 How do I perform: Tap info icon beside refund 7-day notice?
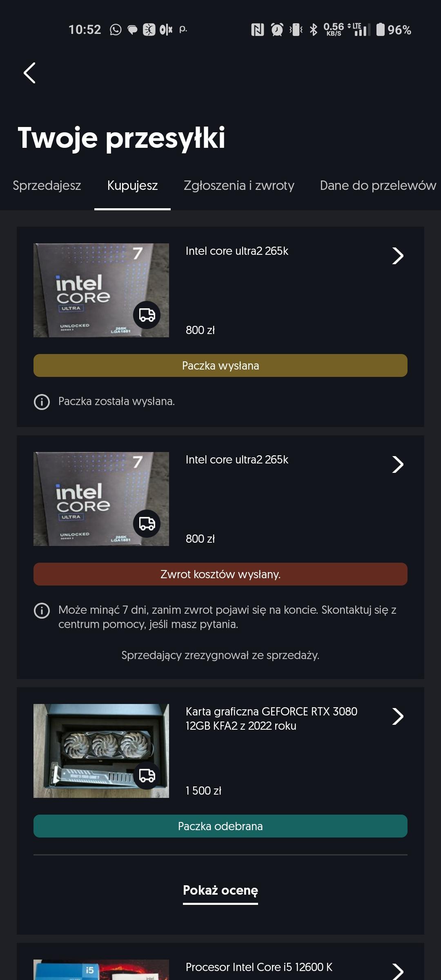[42, 611]
